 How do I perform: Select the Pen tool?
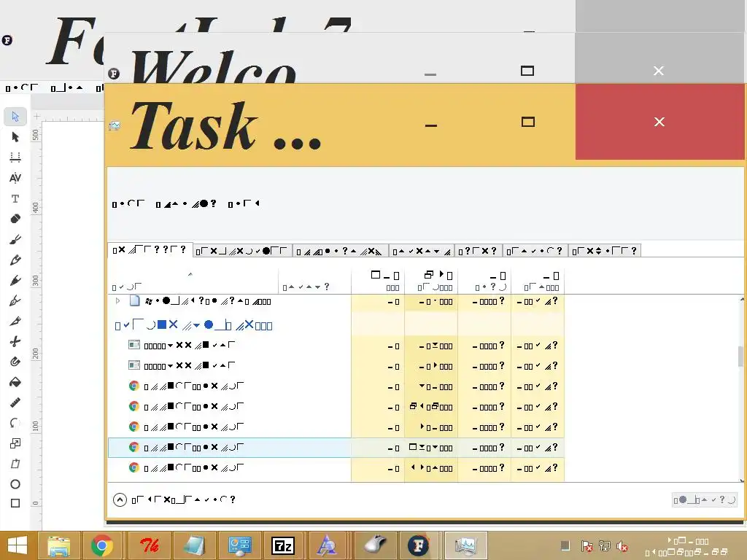[x=15, y=281]
